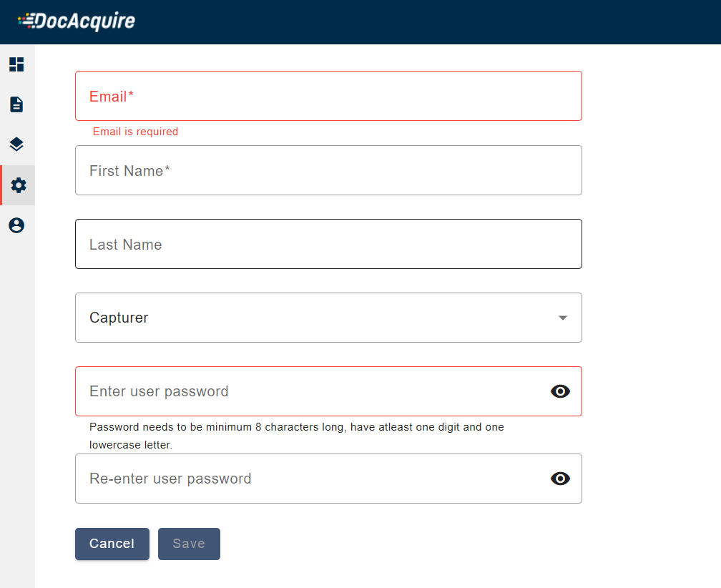
Task: Focus the First Name input field
Action: pyautogui.click(x=328, y=170)
